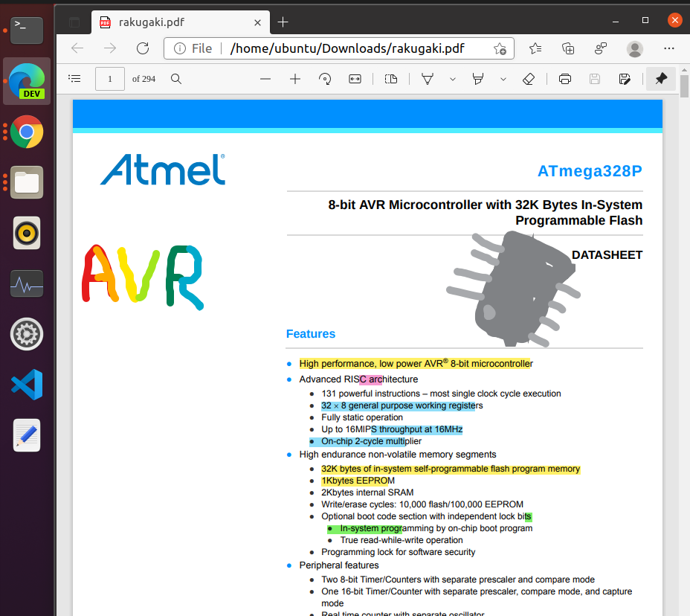The image size is (690, 616).
Task: Add this page to favorites
Action: tap(500, 48)
